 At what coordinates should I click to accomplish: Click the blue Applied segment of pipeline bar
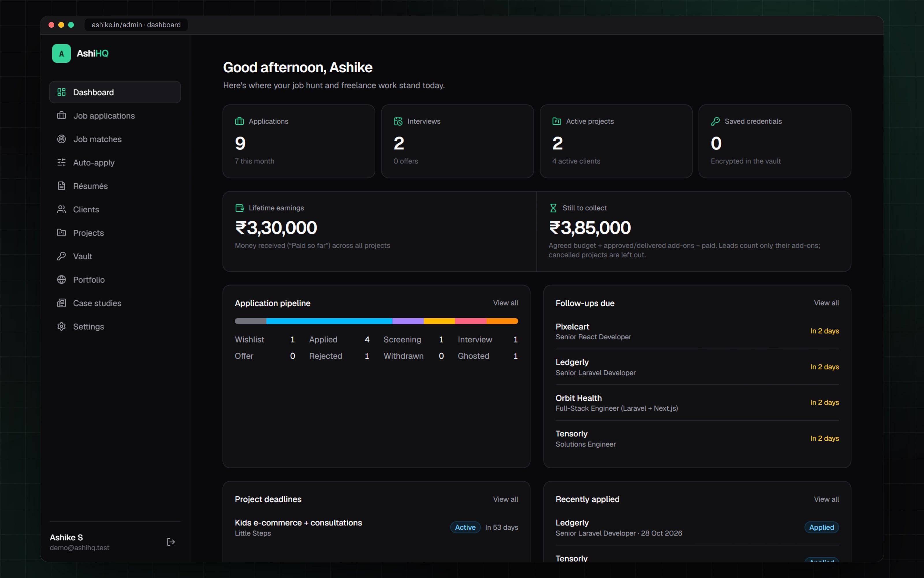click(329, 321)
